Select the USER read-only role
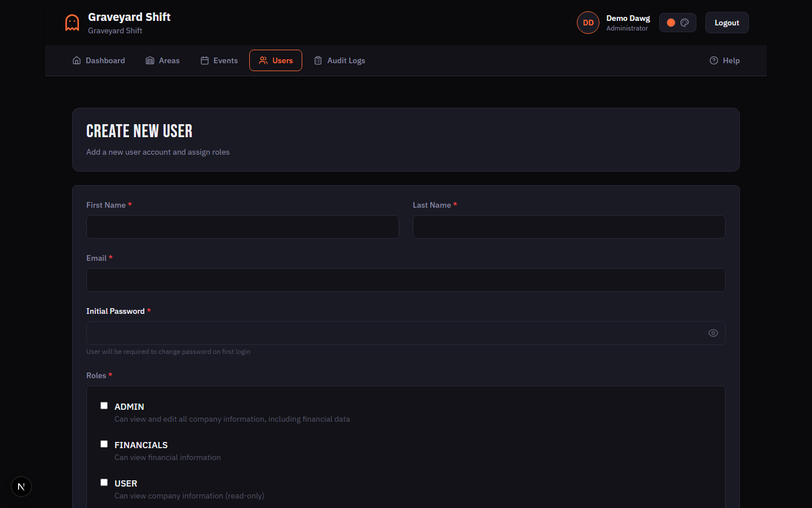Viewport: 812px width, 508px height. click(x=104, y=482)
